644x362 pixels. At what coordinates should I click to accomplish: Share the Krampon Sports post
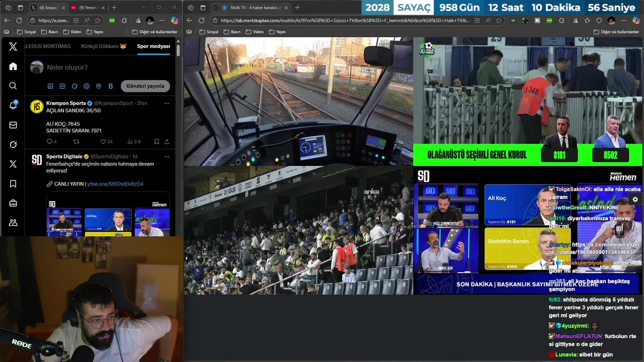tap(167, 142)
